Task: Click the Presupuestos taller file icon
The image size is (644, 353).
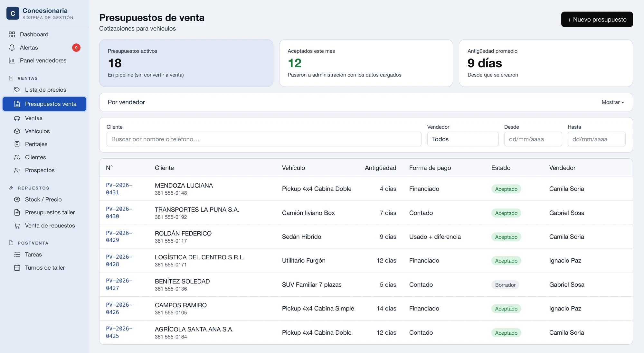Action: coord(17,212)
